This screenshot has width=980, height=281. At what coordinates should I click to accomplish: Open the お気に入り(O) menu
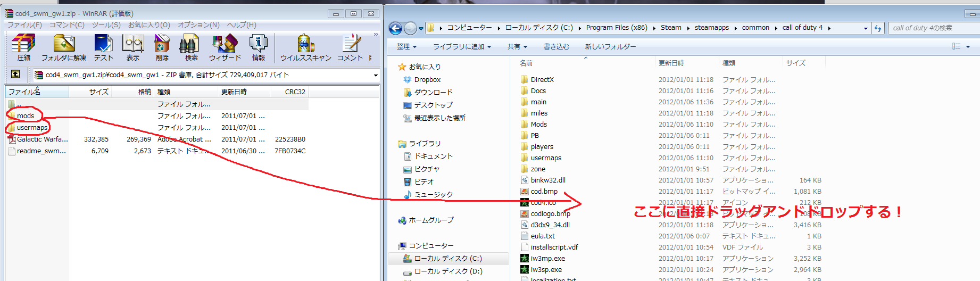point(149,25)
